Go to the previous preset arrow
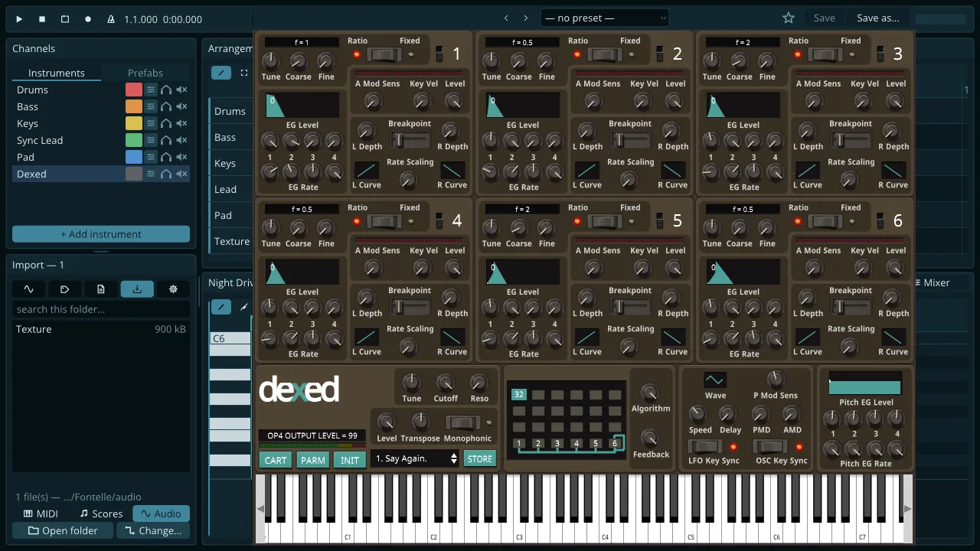 click(x=506, y=18)
